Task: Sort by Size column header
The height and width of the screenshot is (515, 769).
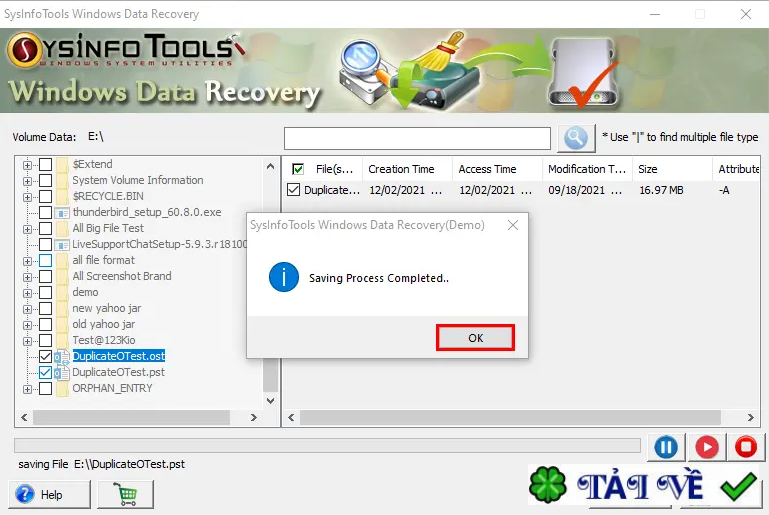Action: coord(672,169)
